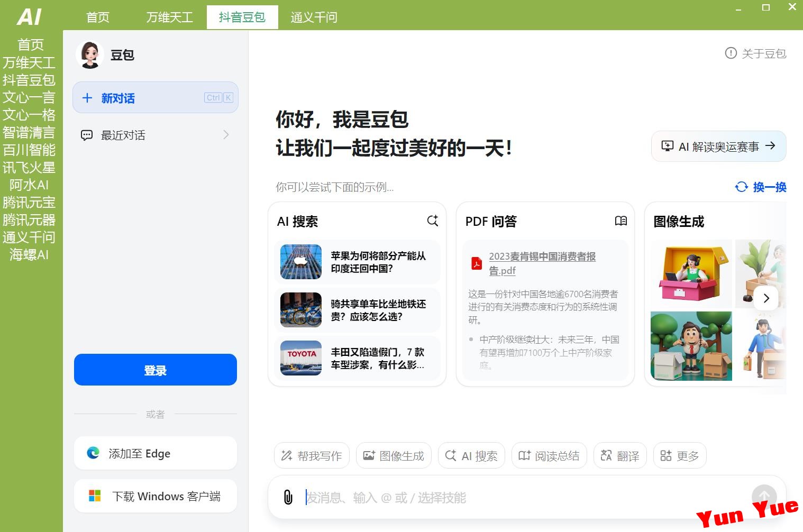Click the 图像生成 card title
This screenshot has width=803, height=532.
point(679,221)
